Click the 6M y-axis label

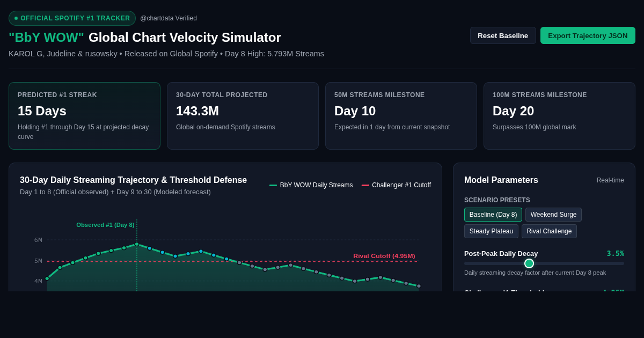(x=38, y=240)
